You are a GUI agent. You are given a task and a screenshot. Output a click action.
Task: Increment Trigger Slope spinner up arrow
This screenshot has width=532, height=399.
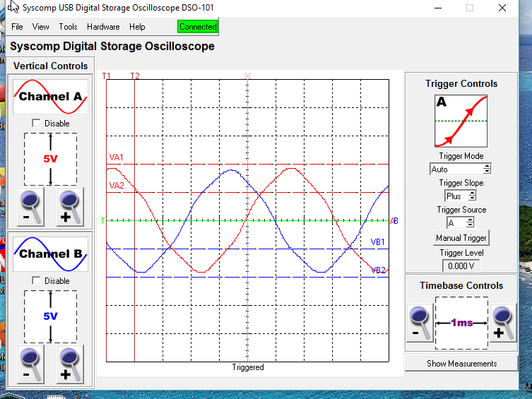point(472,193)
